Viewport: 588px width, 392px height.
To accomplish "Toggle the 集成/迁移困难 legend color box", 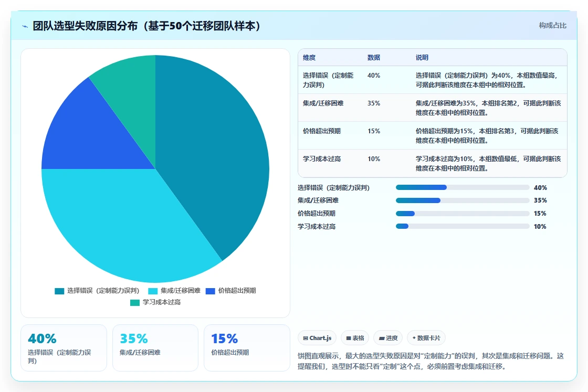I will click(153, 291).
